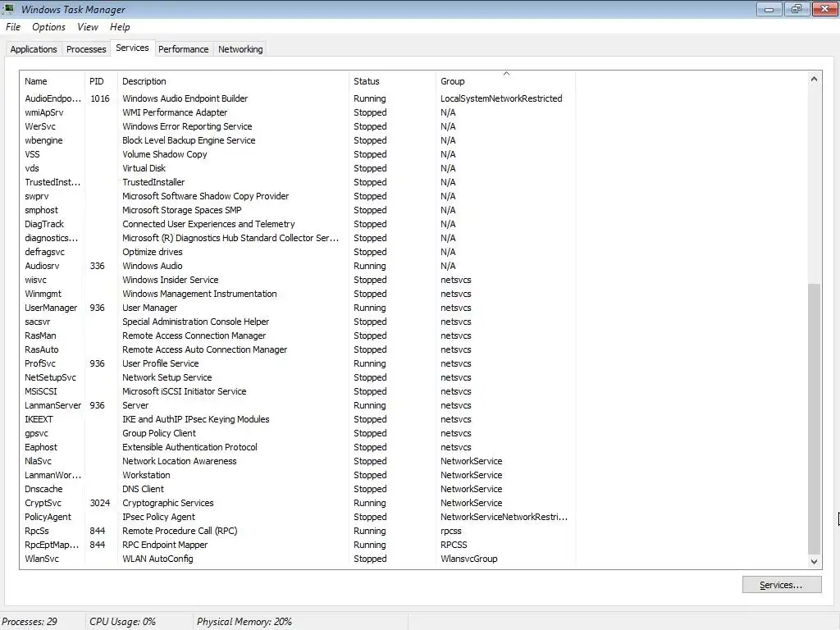This screenshot has height=630, width=840.
Task: Select the wmiApSrv service
Action: click(299, 112)
